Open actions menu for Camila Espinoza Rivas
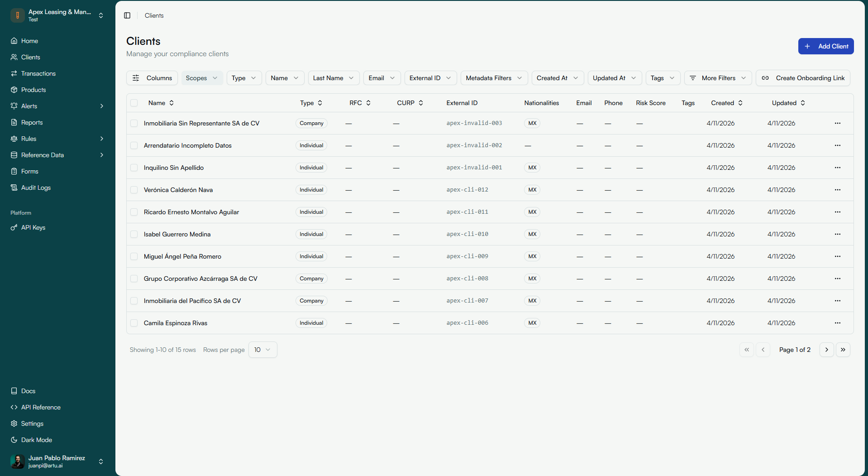 pyautogui.click(x=838, y=323)
